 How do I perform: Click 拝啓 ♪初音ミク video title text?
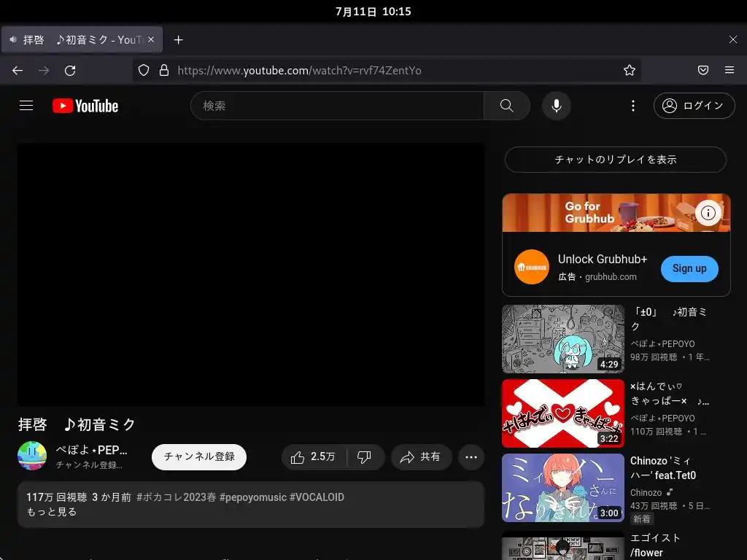pyautogui.click(x=77, y=424)
